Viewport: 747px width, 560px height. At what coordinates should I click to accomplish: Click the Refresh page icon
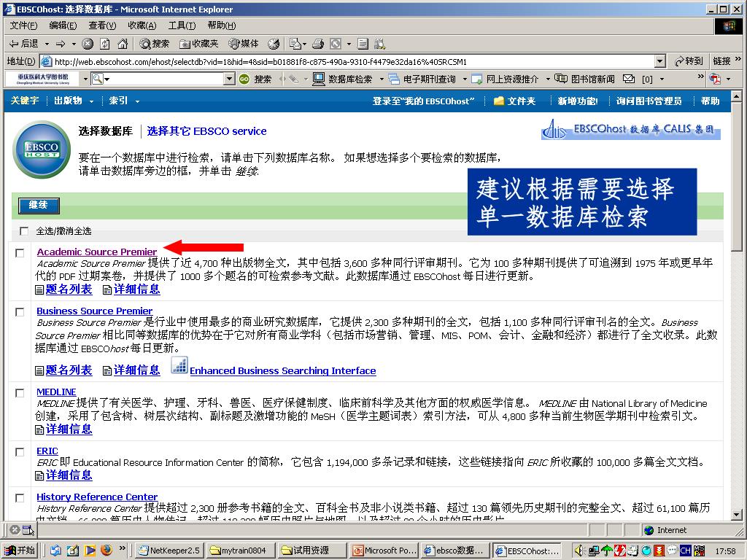(105, 44)
